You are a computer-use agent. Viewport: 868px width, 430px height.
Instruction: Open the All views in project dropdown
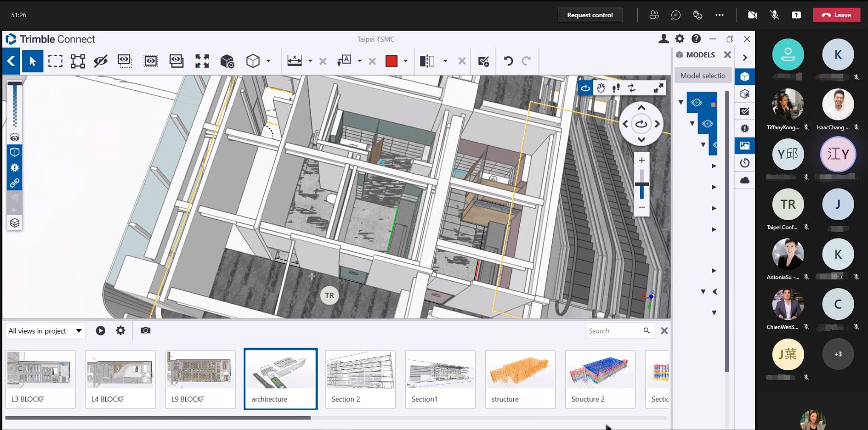click(45, 331)
